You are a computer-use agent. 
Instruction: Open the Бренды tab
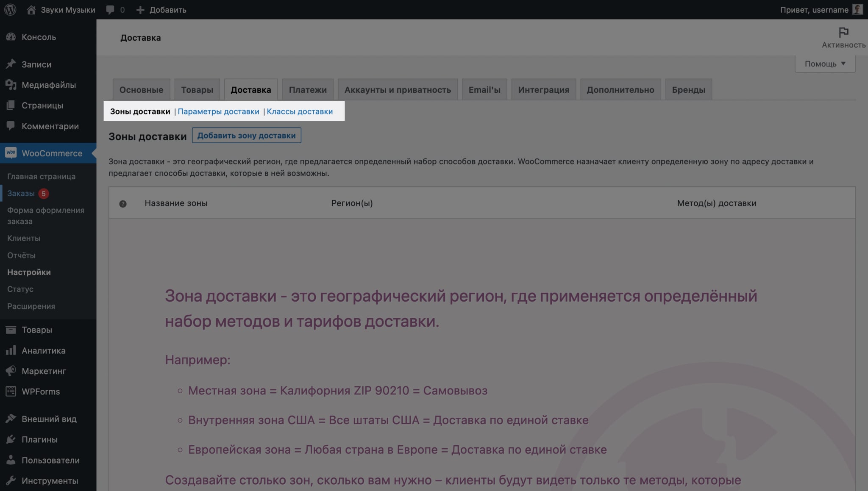689,89
